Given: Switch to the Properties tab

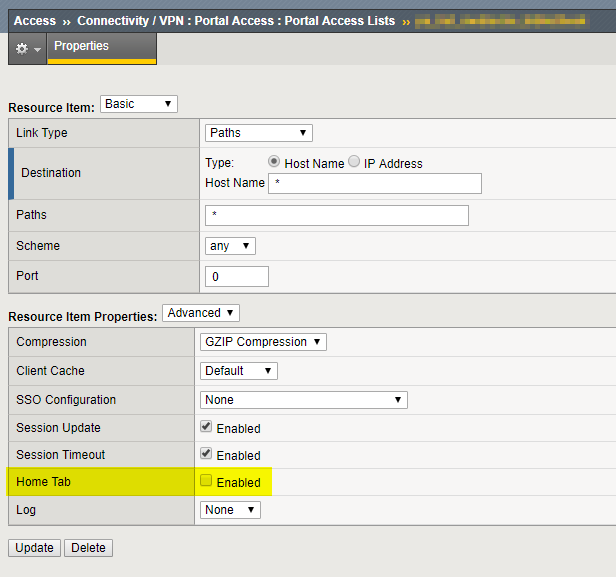Looking at the screenshot, I should pos(82,46).
